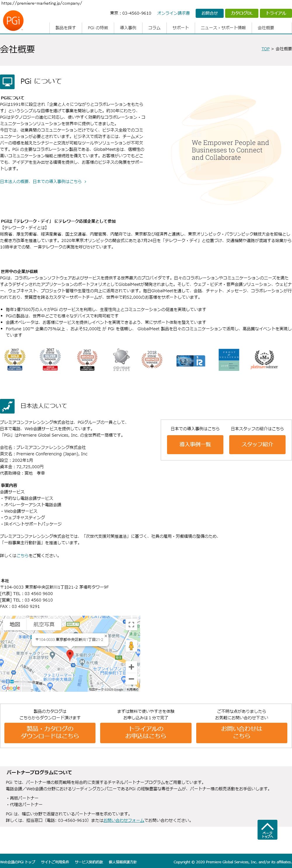Open the 製品を探す menu
Screen dimensions: 292x868
click(x=66, y=28)
